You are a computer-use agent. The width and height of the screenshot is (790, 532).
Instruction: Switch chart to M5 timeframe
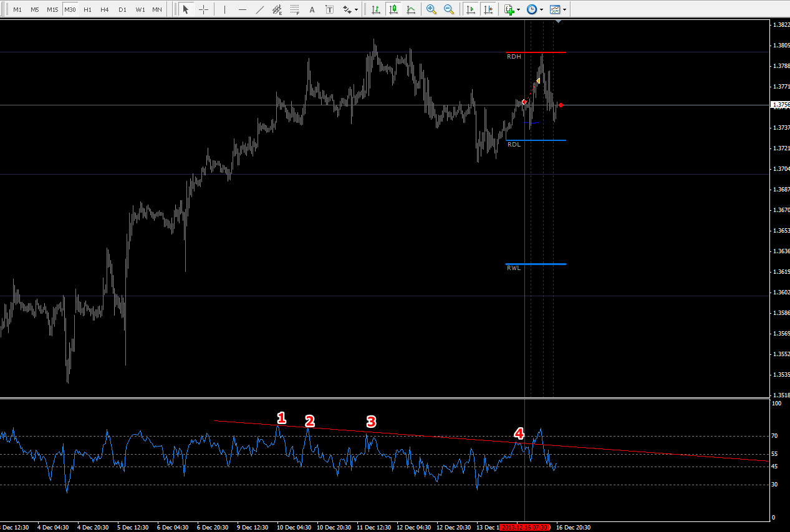pyautogui.click(x=35, y=9)
